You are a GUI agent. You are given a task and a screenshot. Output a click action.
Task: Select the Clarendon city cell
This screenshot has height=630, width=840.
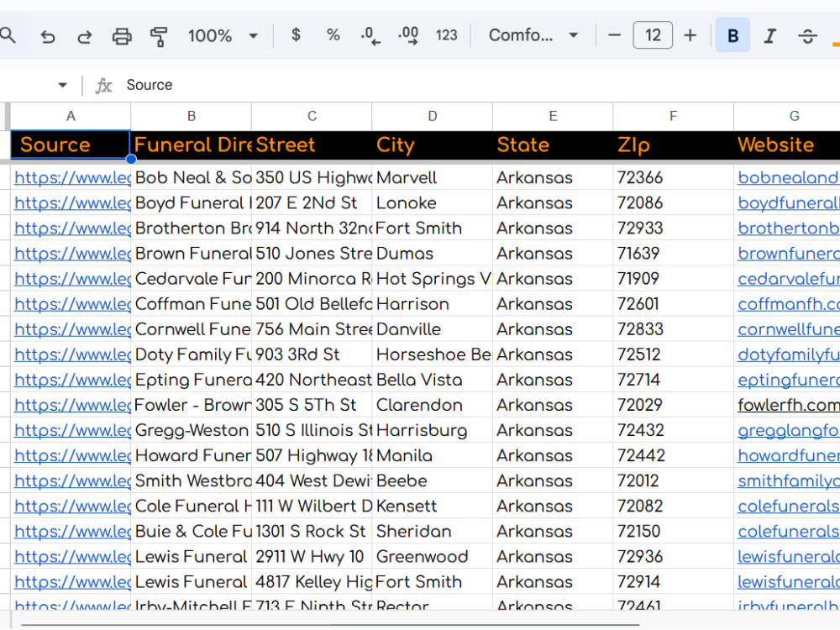[x=433, y=405]
